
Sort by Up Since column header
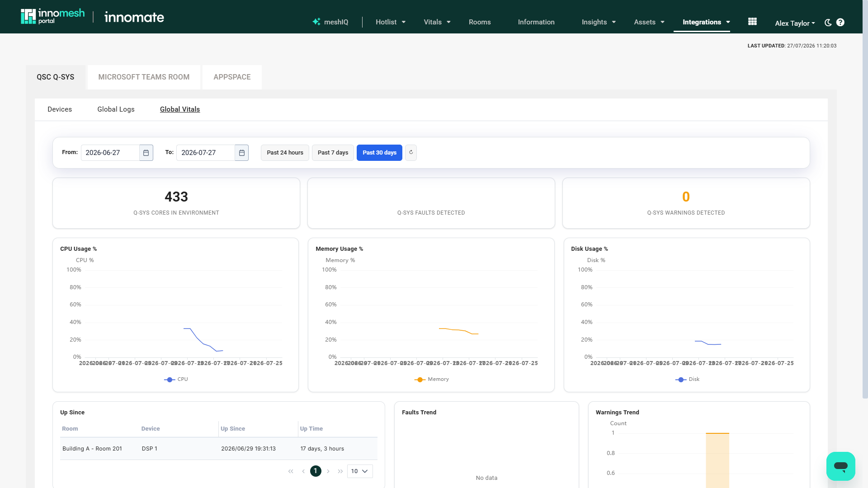pyautogui.click(x=233, y=429)
